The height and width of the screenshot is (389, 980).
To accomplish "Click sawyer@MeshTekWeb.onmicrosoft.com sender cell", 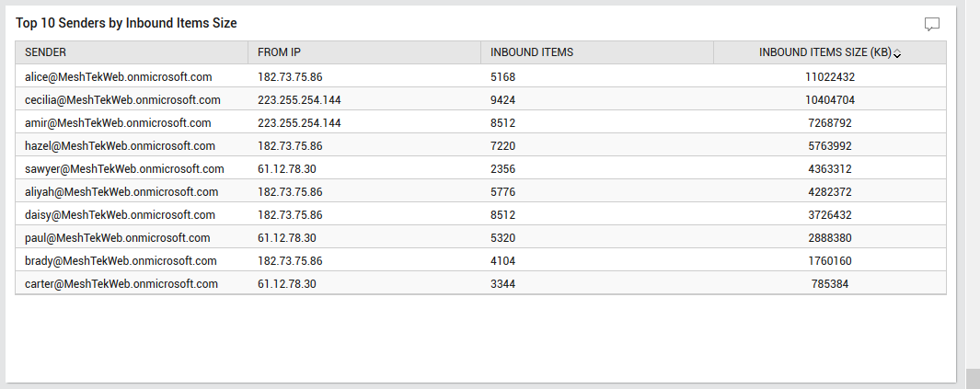I will point(124,169).
